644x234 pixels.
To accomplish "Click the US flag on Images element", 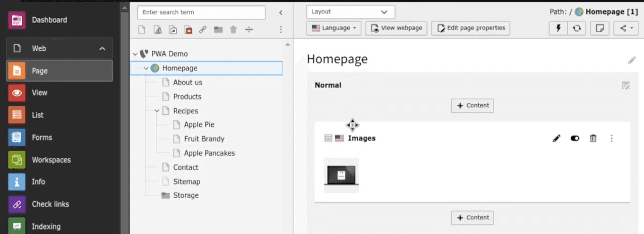I will pos(339,139).
